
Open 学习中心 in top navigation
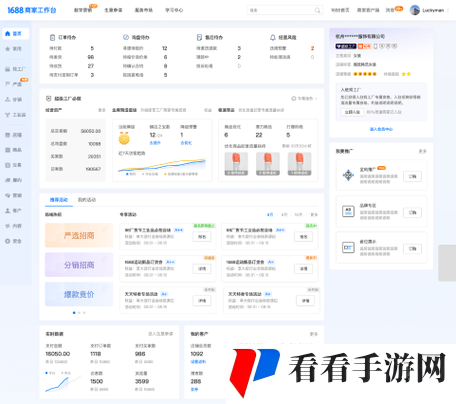[174, 10]
